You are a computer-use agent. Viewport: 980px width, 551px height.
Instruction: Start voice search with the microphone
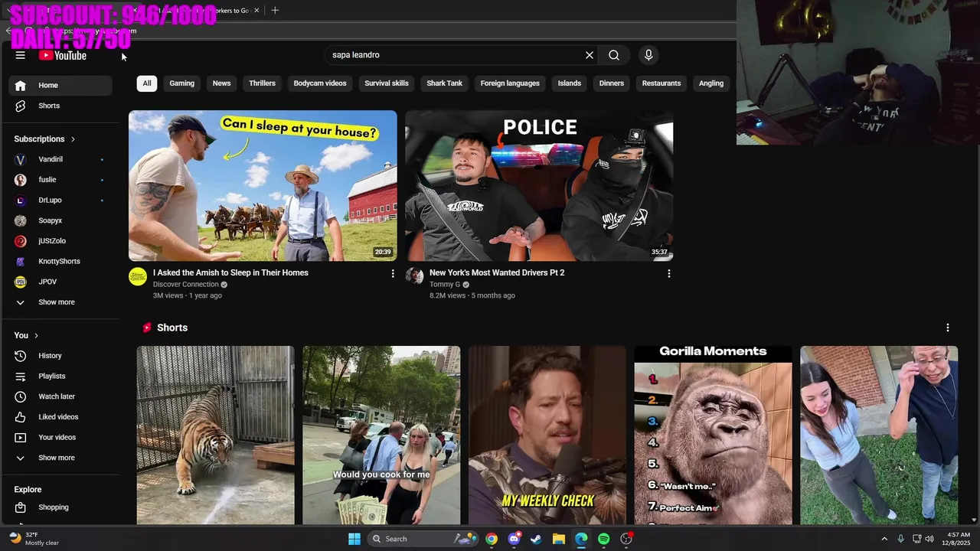pyautogui.click(x=648, y=55)
